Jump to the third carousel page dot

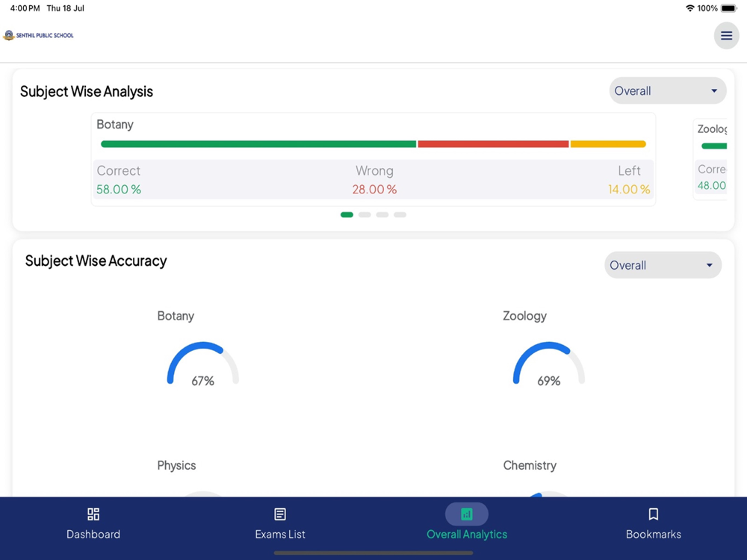click(x=382, y=215)
